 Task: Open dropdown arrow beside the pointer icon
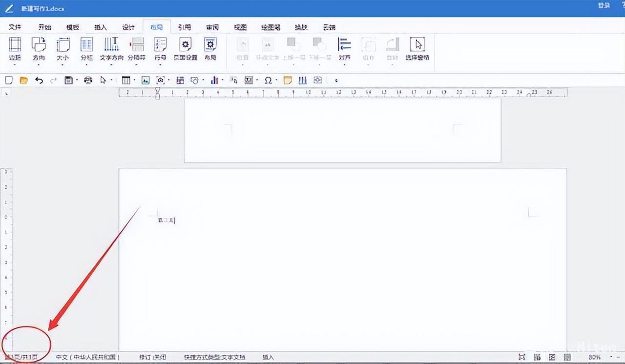point(112,81)
